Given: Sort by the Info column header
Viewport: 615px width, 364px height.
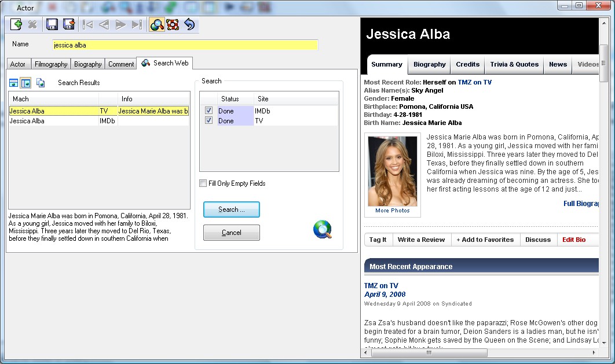Looking at the screenshot, I should [x=154, y=99].
